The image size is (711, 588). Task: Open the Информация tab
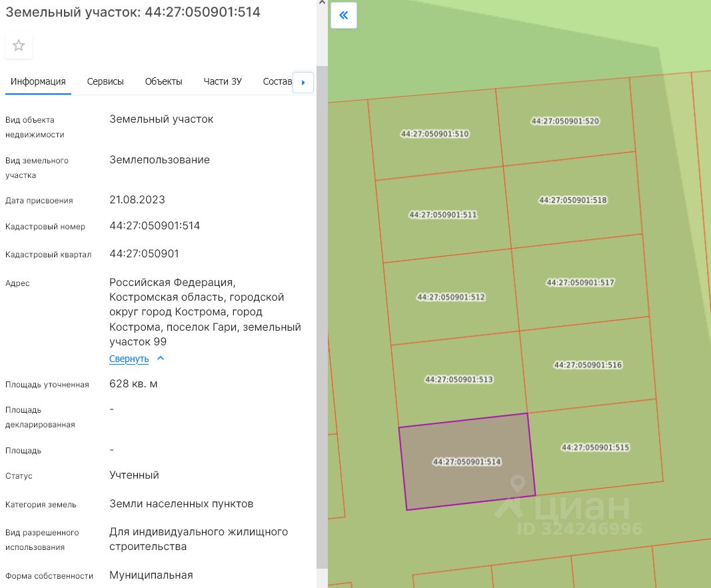point(38,81)
